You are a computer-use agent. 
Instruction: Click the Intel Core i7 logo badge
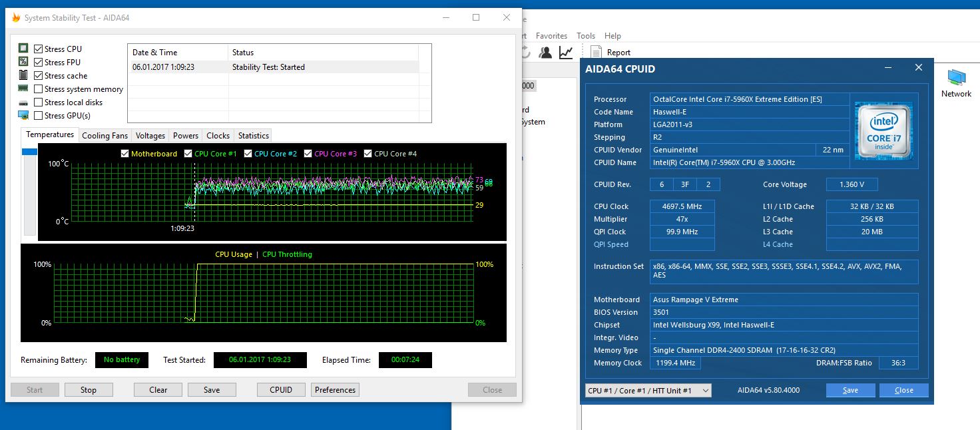(x=883, y=130)
